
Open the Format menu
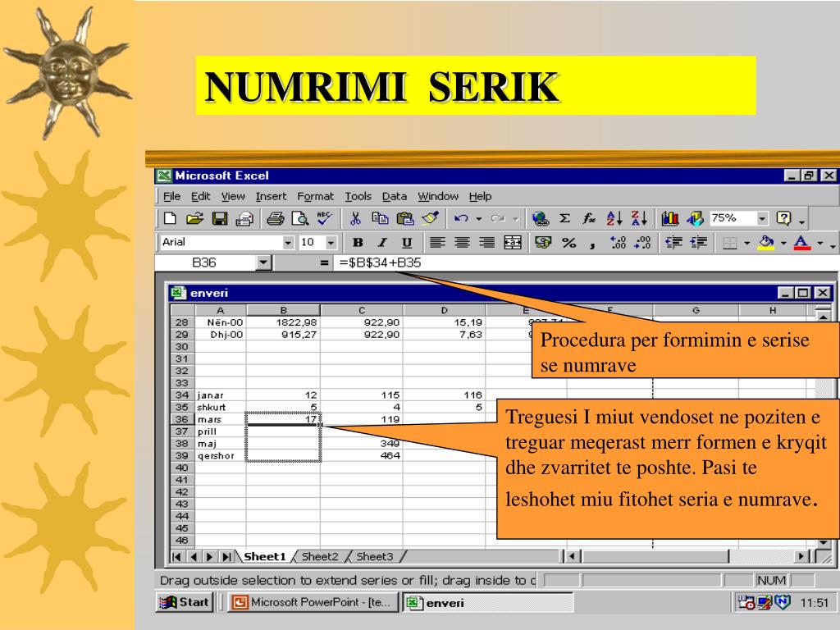coord(316,196)
